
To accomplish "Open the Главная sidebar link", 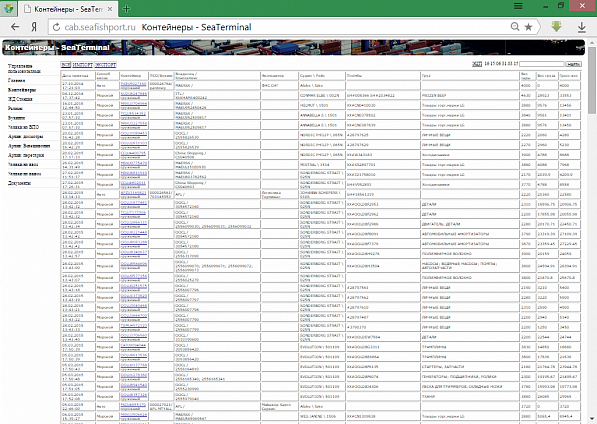I will coord(16,80).
